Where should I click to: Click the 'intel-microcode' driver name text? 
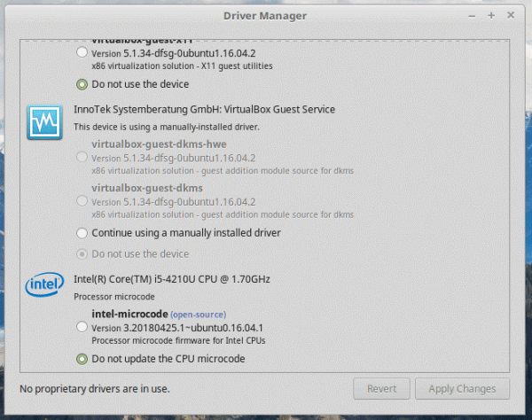pyautogui.click(x=129, y=314)
